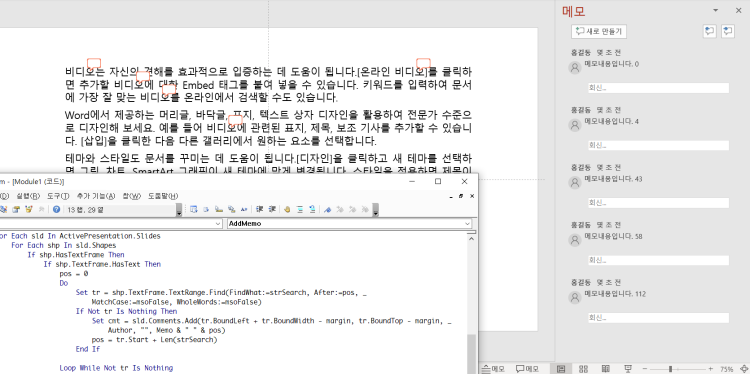This screenshot has height=374, width=750.
Task: Click zoom in plus button
Action: pos(710,369)
